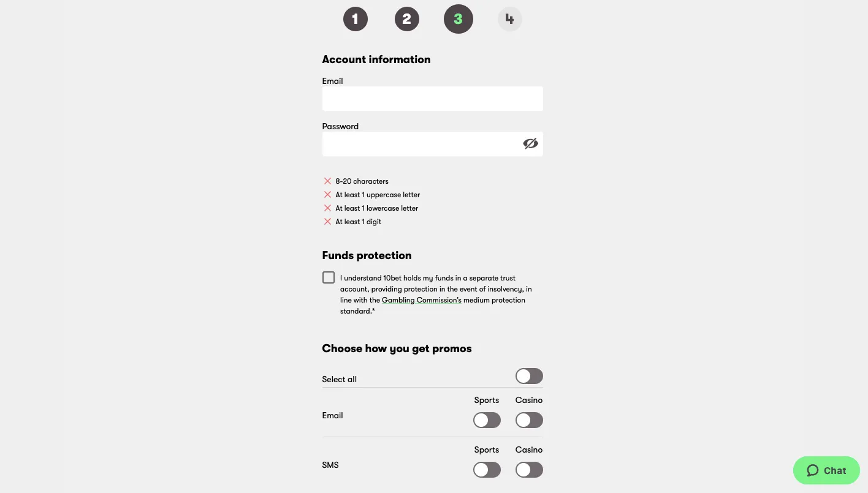Viewport: 868px width, 493px height.
Task: Go back to step 2 circle
Action: [407, 19]
